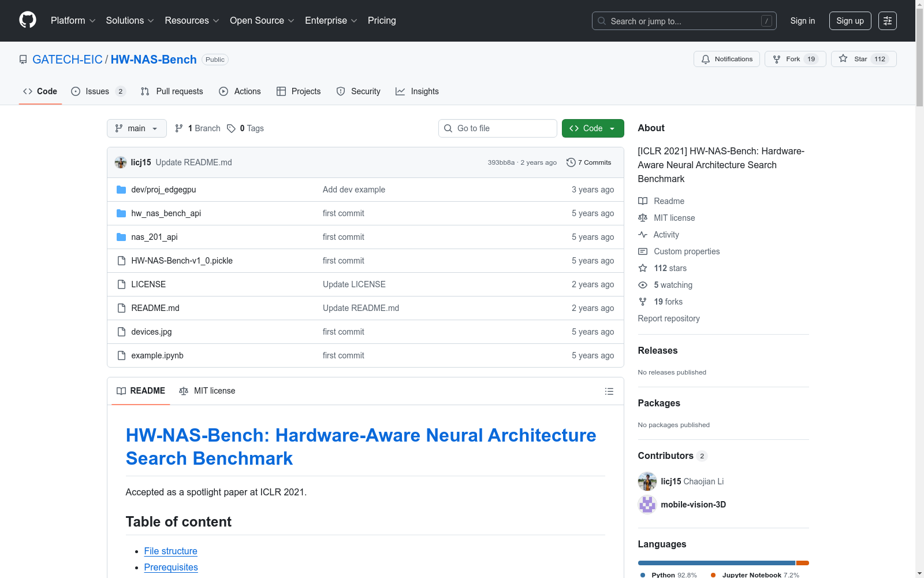Open the 7 Commits history link

(x=589, y=162)
